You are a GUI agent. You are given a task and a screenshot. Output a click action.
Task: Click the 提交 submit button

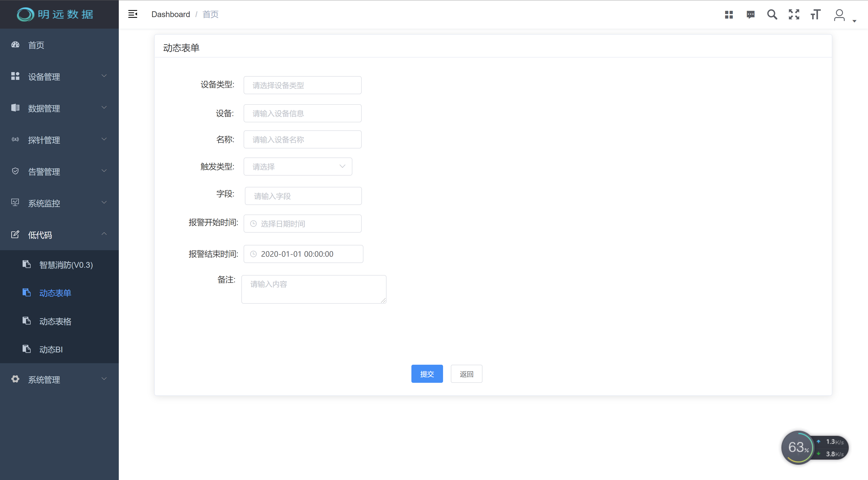(x=427, y=374)
